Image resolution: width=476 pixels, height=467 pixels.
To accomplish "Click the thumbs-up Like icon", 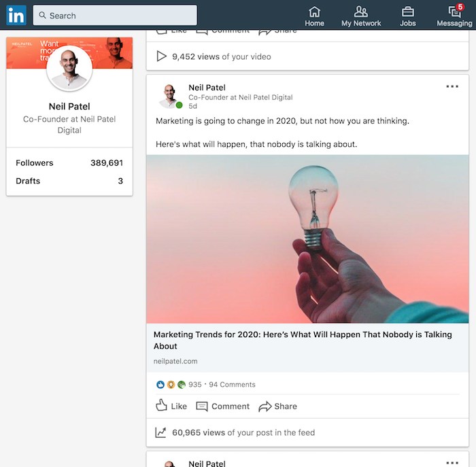I will pos(162,405).
